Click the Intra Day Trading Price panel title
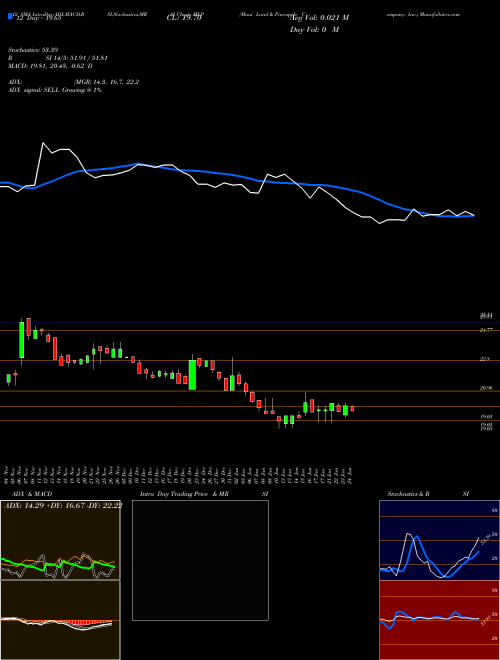The image size is (500, 660). pos(204,494)
